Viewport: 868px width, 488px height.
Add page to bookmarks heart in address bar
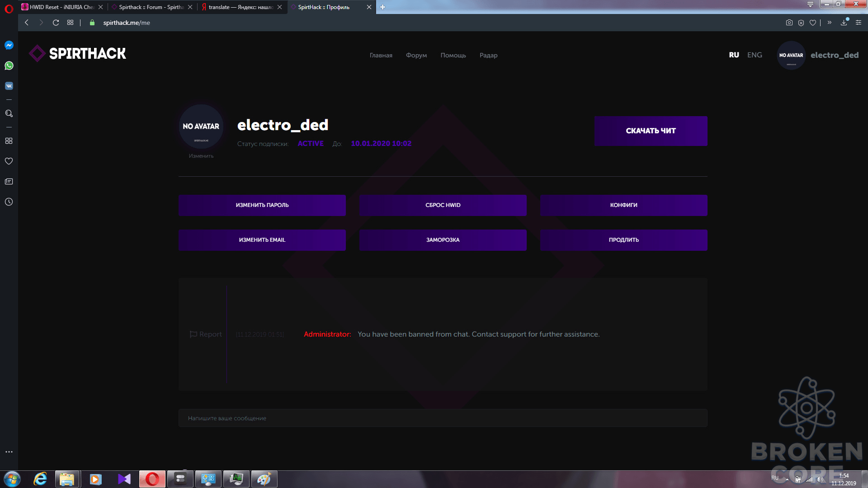(x=813, y=23)
